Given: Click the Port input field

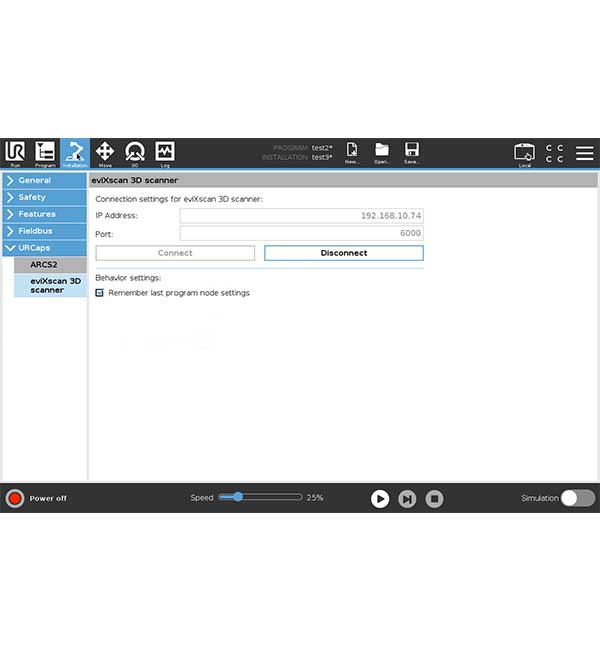Looking at the screenshot, I should click(301, 233).
